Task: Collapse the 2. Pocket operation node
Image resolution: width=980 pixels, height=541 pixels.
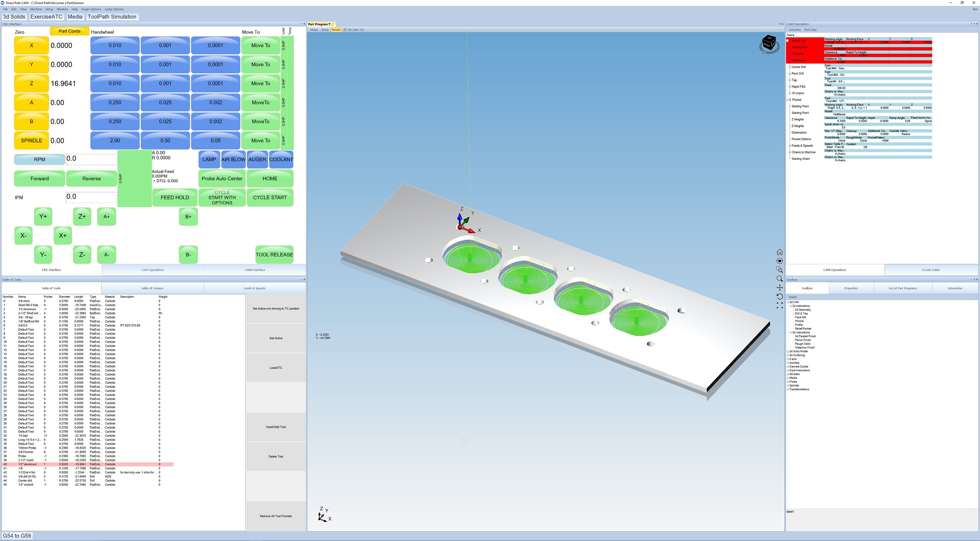Action: pos(787,100)
